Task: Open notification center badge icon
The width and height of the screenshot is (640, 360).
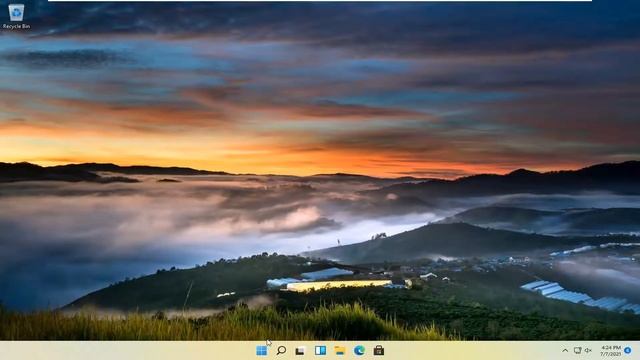Action: 628,351
